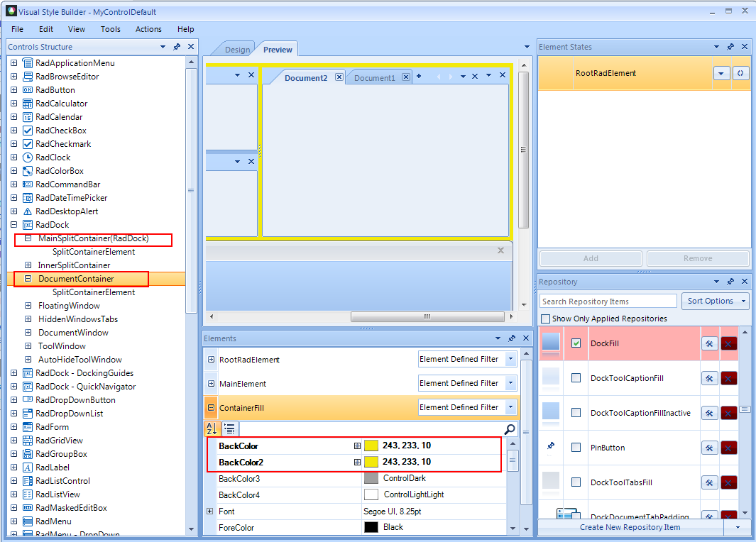Click the RadClock icon in the tree

point(28,157)
